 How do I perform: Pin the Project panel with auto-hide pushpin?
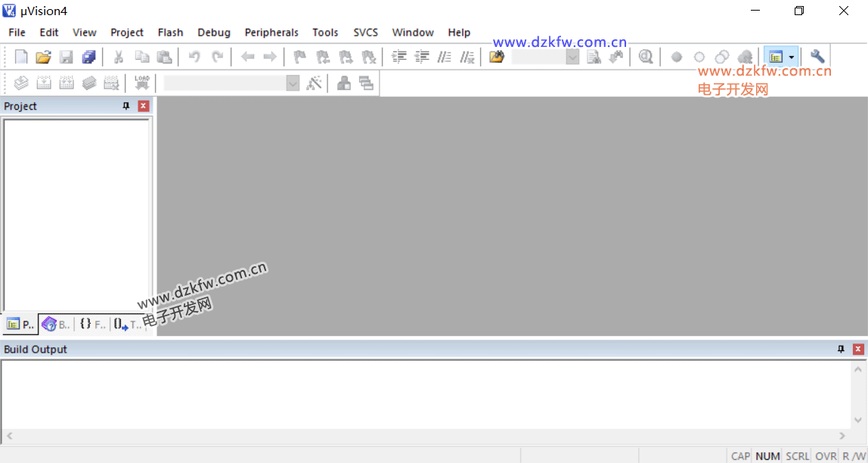click(126, 107)
